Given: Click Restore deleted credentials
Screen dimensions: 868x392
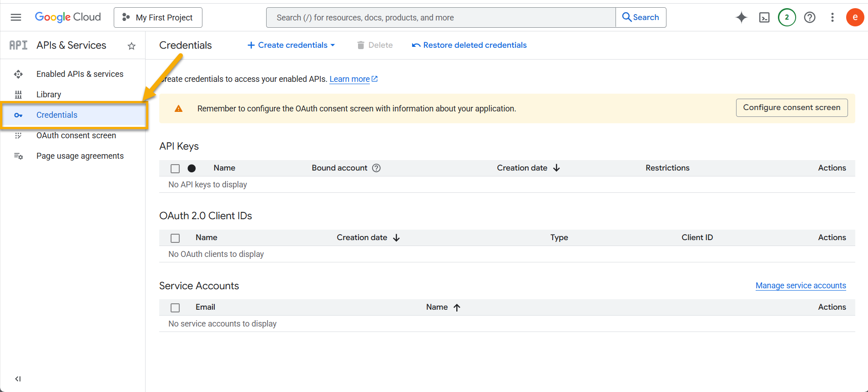Looking at the screenshot, I should pyautogui.click(x=469, y=45).
